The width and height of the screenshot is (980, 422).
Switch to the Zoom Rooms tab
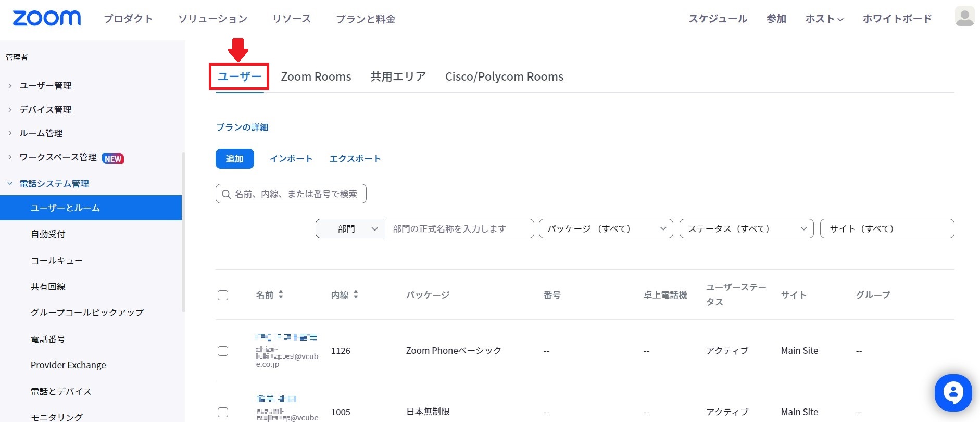tap(316, 76)
